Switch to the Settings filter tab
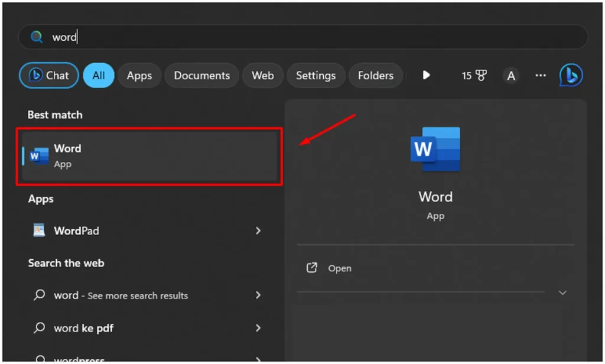Viewport: 605px width, 364px height. pyautogui.click(x=315, y=75)
